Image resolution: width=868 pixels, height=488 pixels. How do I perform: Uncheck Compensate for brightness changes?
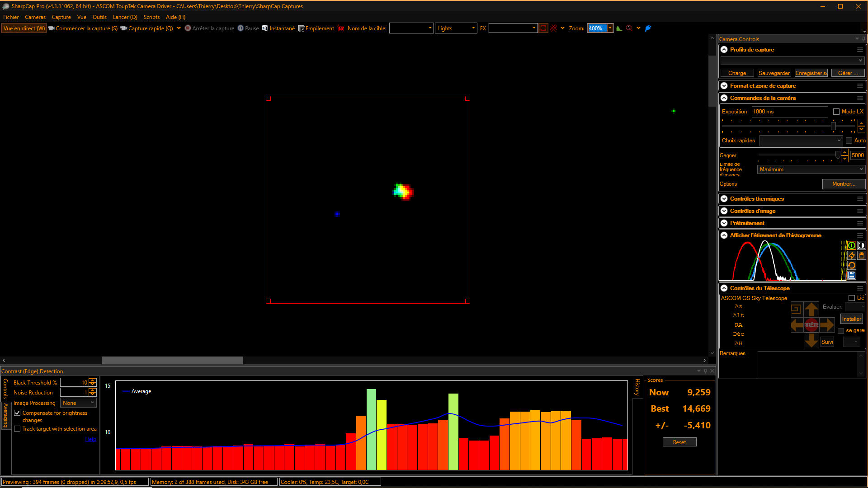(17, 413)
